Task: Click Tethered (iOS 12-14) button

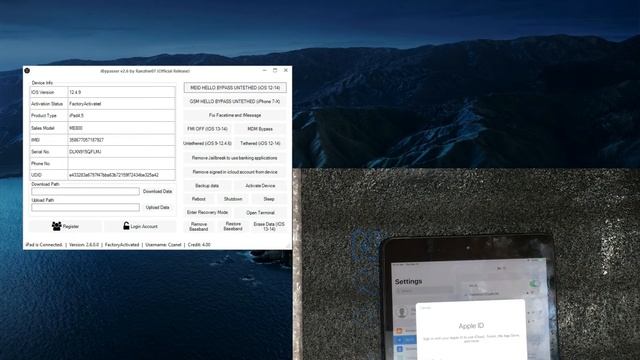Action: pyautogui.click(x=260, y=144)
